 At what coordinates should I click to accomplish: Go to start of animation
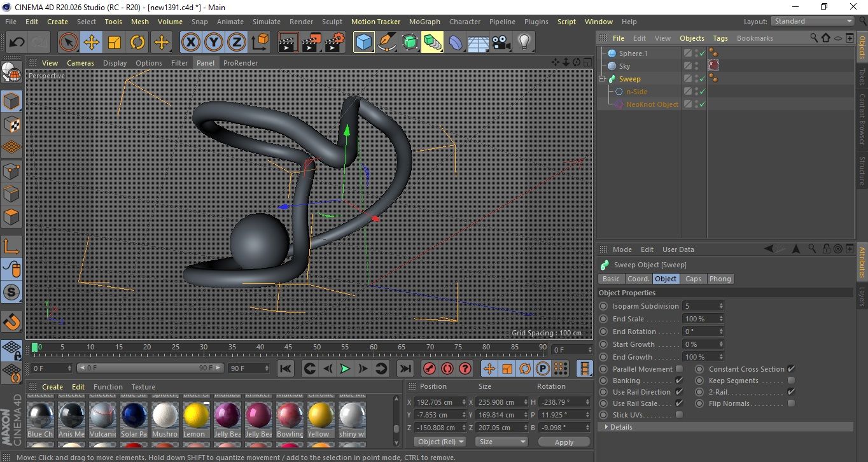(286, 368)
